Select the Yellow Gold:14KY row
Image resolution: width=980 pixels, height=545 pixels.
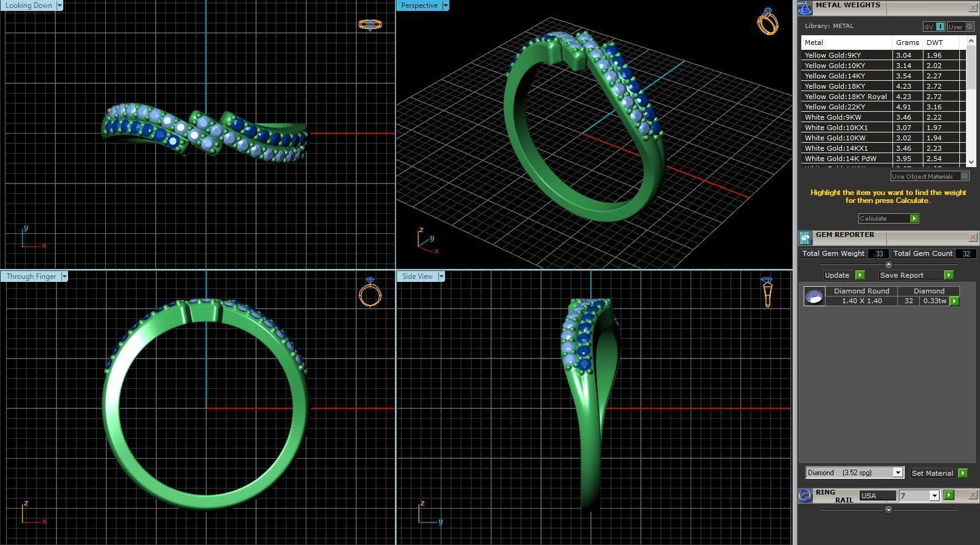883,76
